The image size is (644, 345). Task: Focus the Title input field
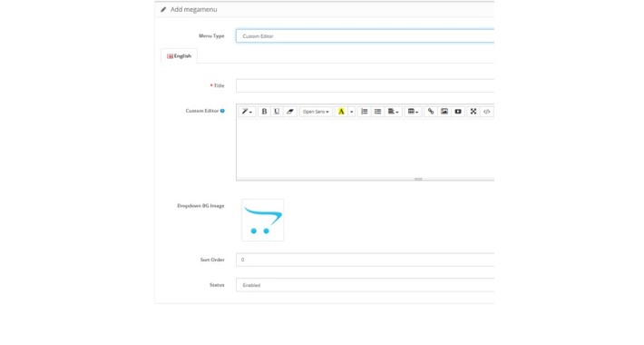click(365, 85)
